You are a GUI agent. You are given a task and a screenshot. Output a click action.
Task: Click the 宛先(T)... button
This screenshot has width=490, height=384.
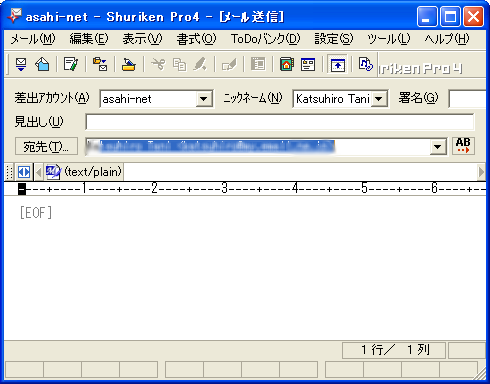click(x=46, y=146)
